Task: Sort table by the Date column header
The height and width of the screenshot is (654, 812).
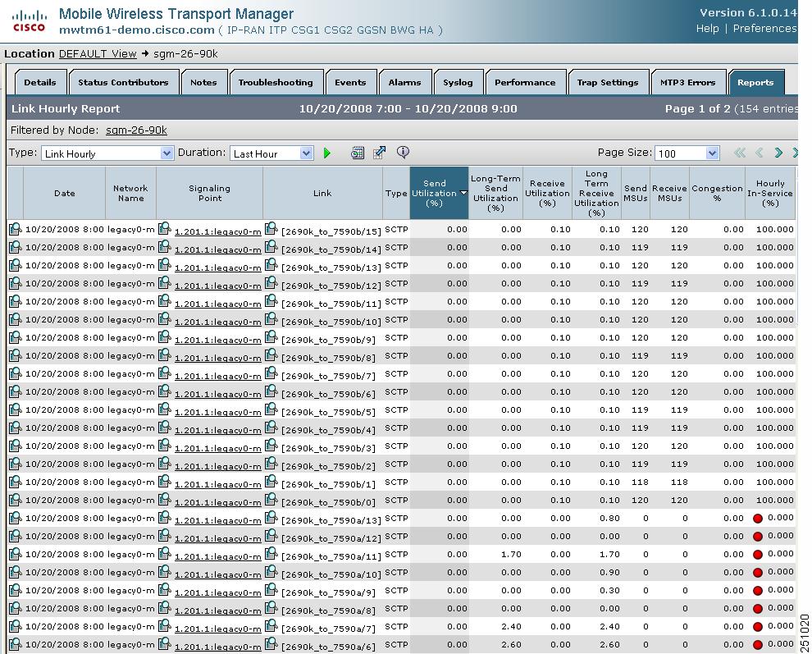Action: (65, 193)
